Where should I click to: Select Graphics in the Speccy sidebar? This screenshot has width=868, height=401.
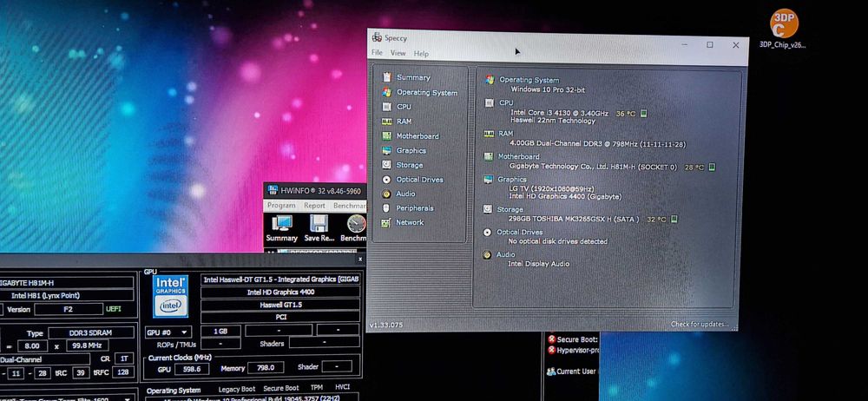tap(411, 151)
